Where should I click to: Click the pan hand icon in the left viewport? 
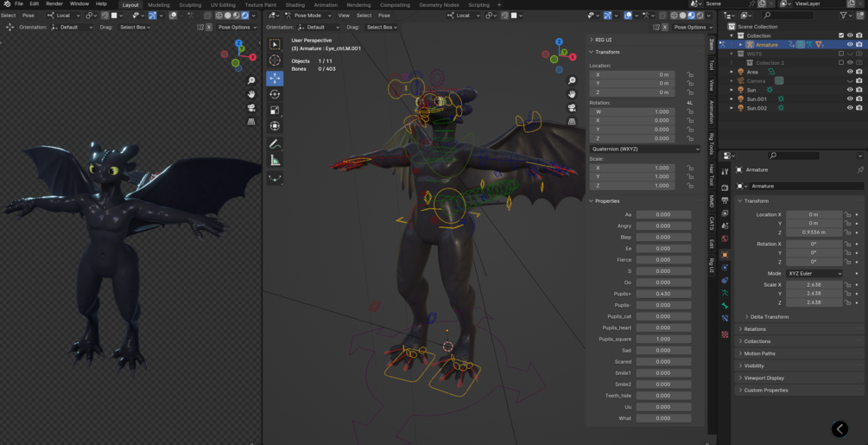click(251, 94)
